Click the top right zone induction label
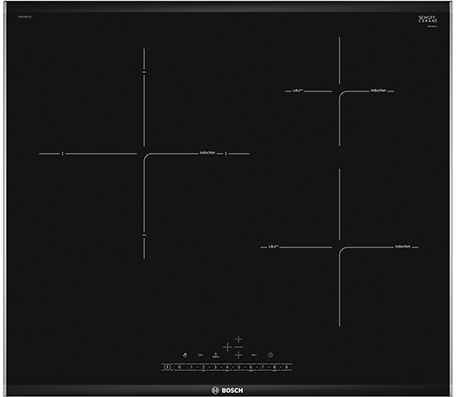458x397 pixels. click(x=378, y=90)
